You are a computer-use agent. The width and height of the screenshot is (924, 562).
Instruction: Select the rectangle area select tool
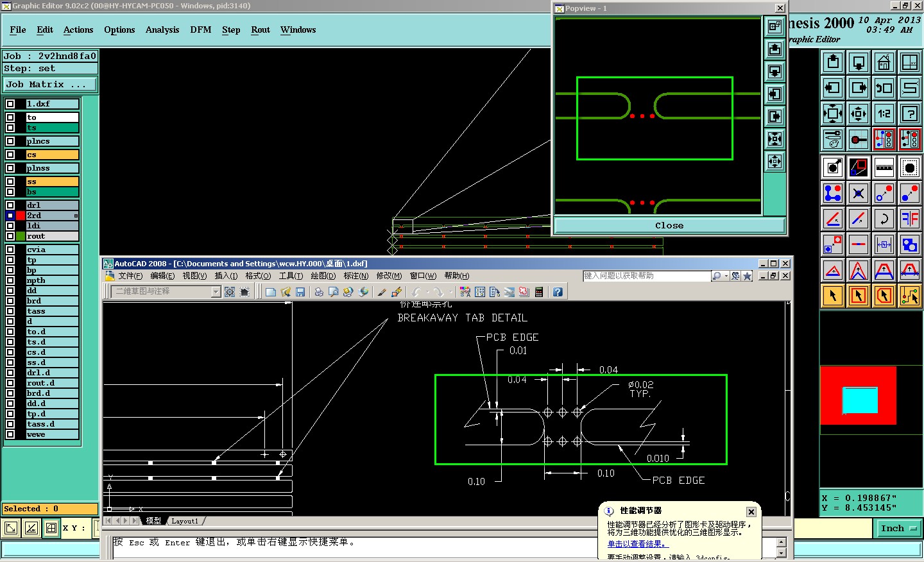tap(859, 296)
